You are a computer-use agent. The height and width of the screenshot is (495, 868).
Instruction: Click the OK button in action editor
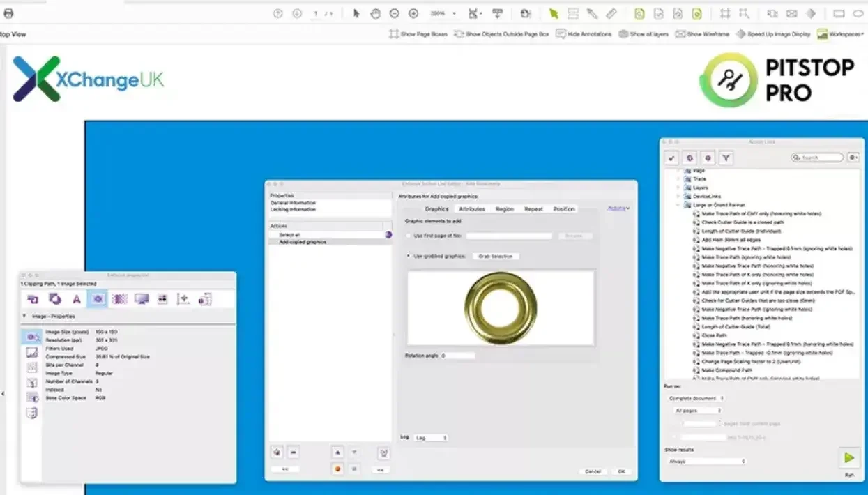click(x=620, y=471)
